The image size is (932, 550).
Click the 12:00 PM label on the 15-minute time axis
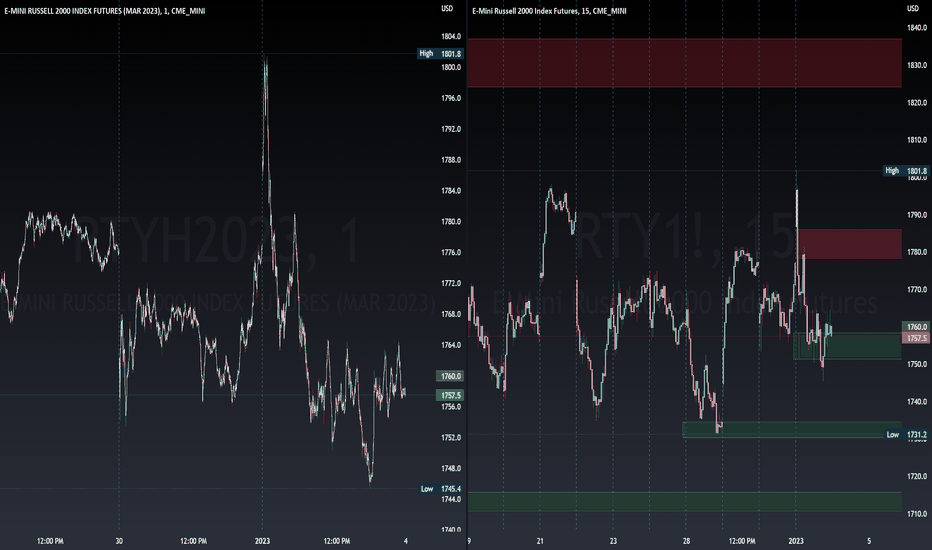coord(742,541)
